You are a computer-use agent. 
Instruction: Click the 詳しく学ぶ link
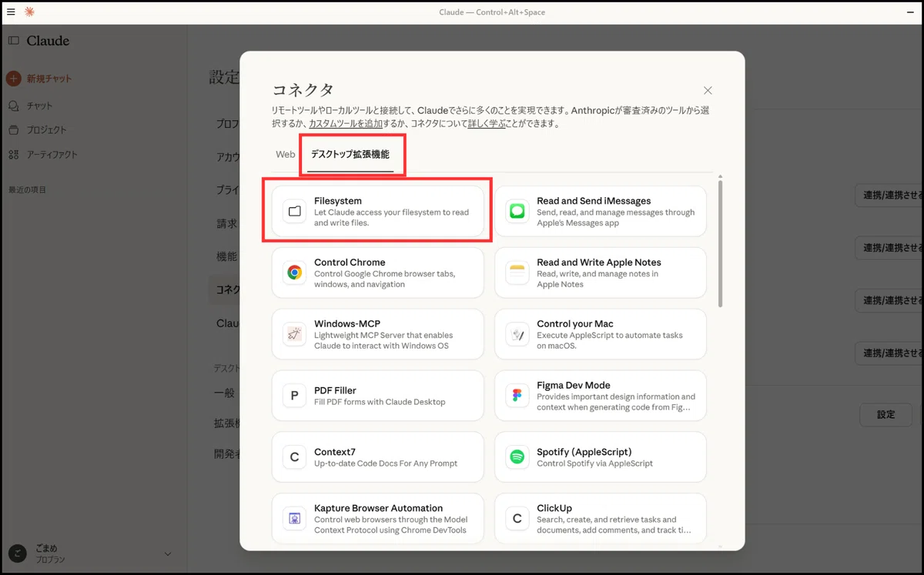click(487, 123)
